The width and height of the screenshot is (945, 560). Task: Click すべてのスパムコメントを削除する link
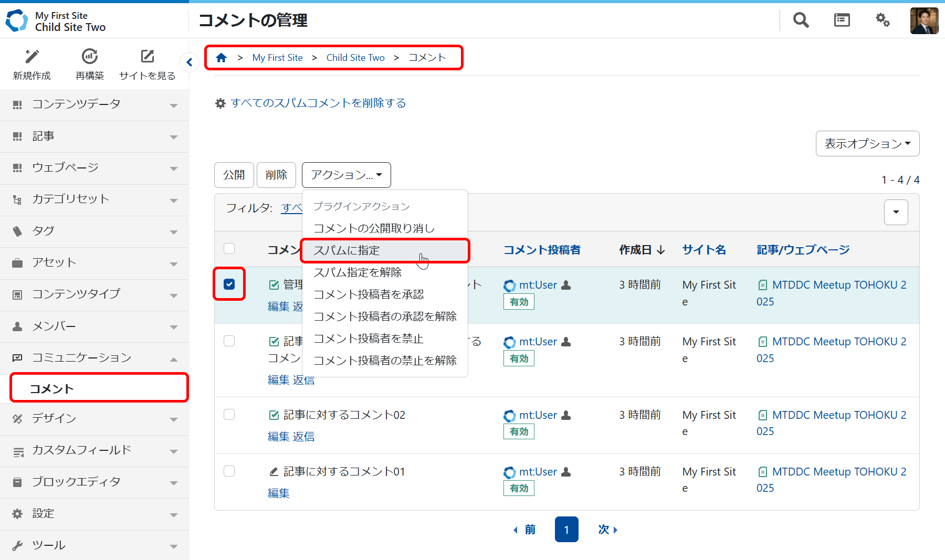point(318,103)
